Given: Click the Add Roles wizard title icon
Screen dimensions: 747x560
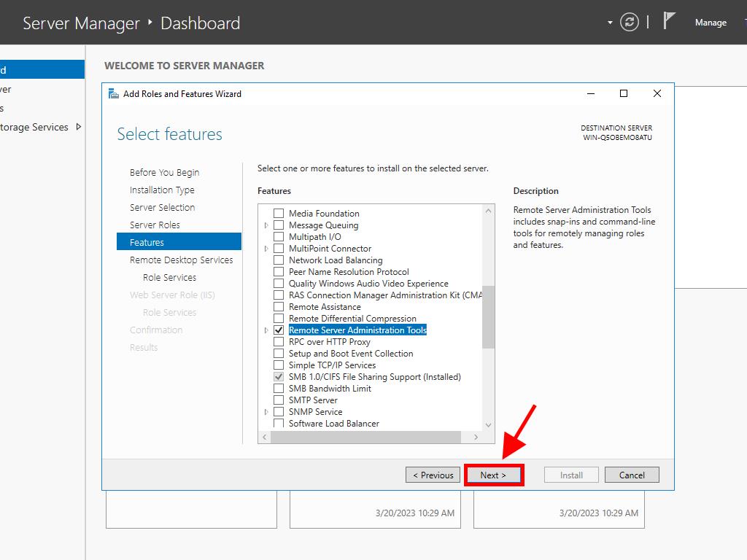Looking at the screenshot, I should point(113,93).
